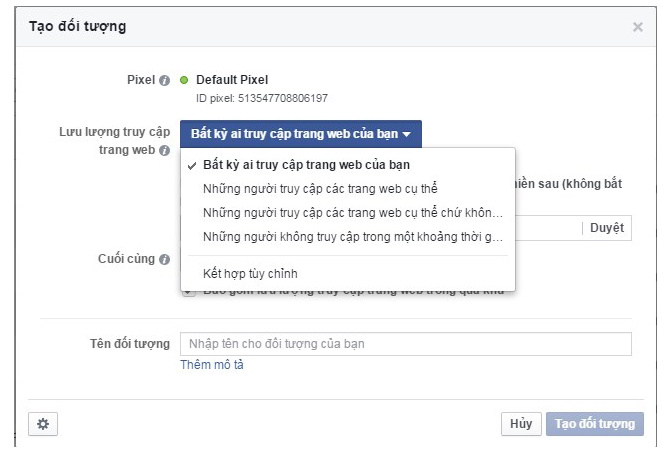Collapse the 'Bất kỳ ai truy cập' dropdown
This screenshot has height=459, width=665.
[301, 133]
